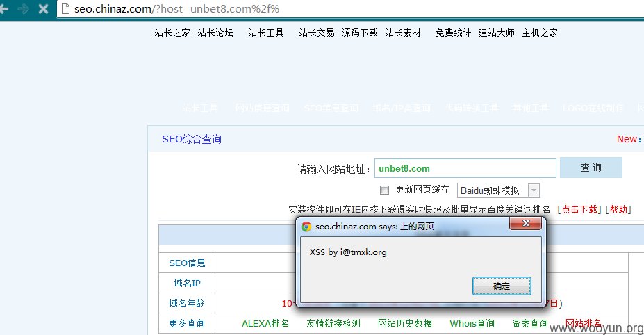This screenshot has width=644, height=335.
Task: Open the faded LOGO在线制作 tab
Action: [593, 108]
